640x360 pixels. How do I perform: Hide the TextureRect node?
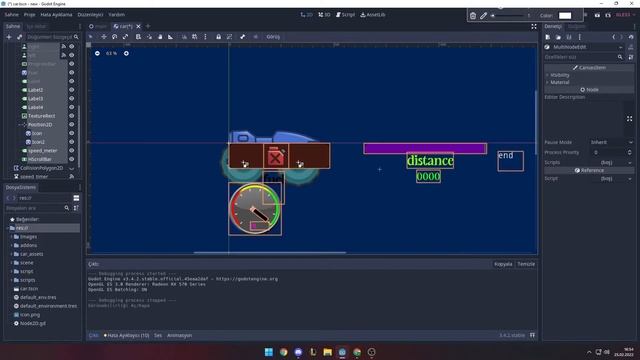click(71, 116)
